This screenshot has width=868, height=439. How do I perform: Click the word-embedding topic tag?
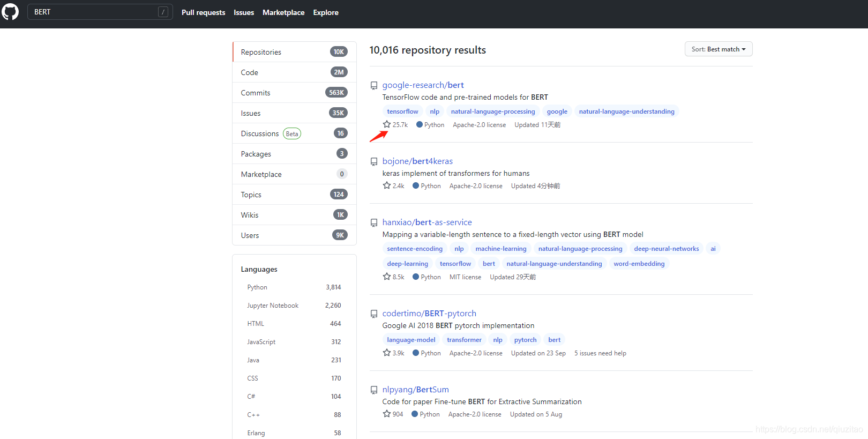point(639,264)
